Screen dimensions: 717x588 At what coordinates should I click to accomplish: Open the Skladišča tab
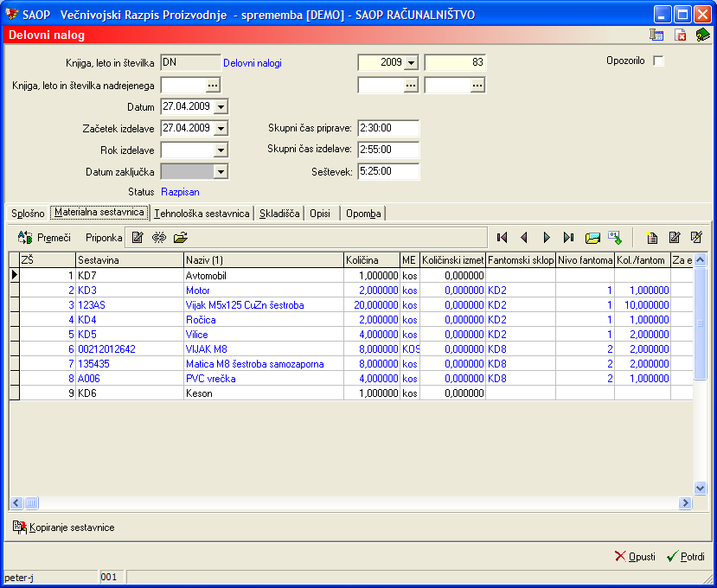279,213
